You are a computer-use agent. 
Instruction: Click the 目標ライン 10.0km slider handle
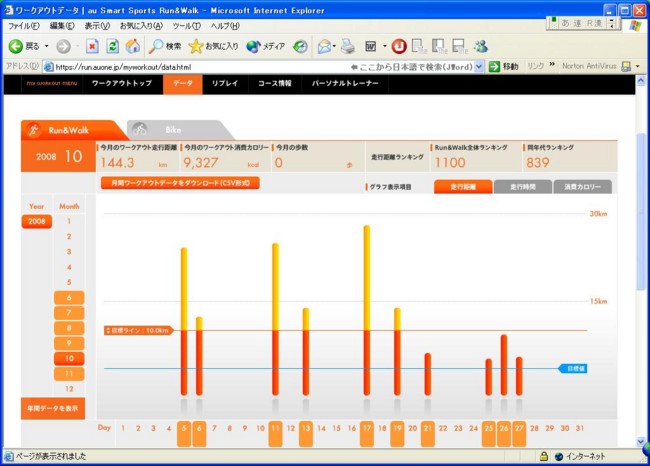(138, 330)
